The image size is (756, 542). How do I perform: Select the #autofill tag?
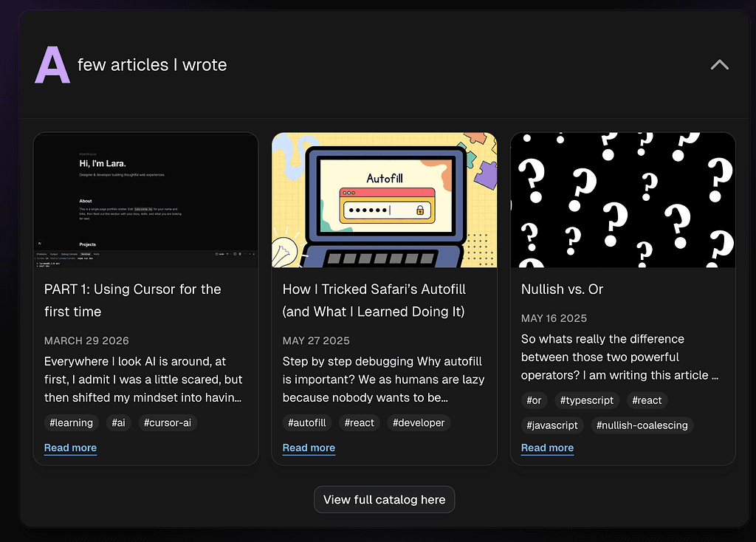click(306, 423)
